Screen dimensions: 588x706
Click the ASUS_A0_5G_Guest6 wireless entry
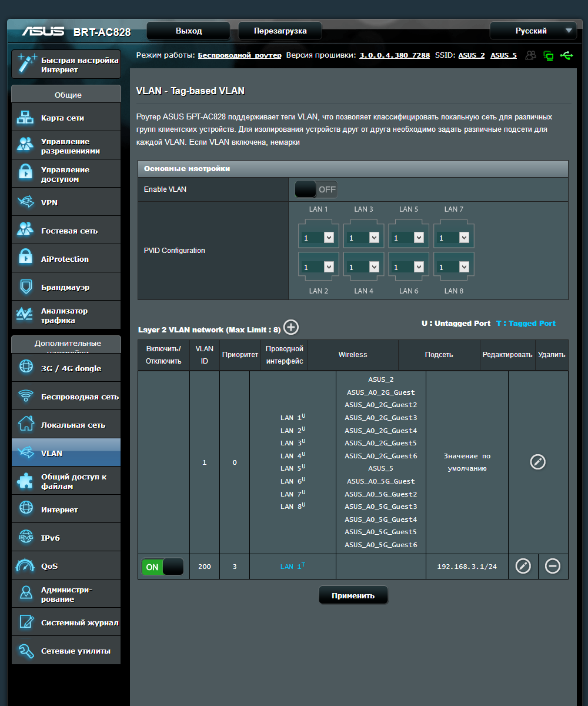pyautogui.click(x=381, y=545)
